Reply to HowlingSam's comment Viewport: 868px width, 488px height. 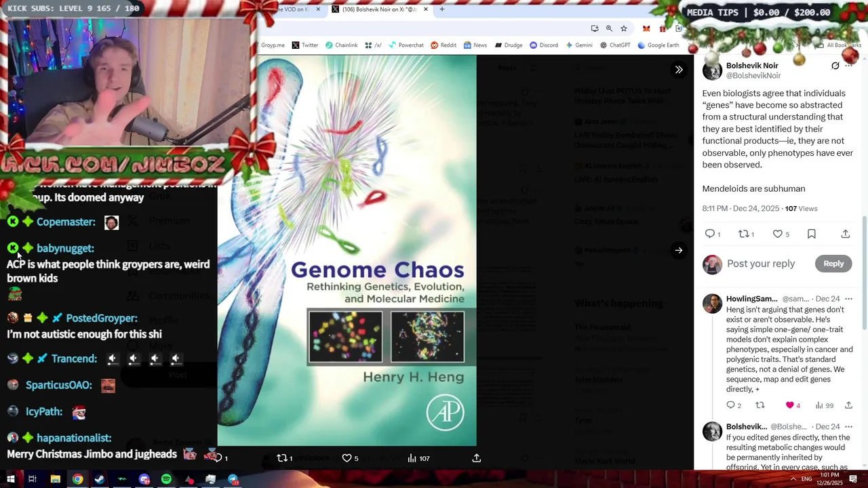(x=730, y=405)
